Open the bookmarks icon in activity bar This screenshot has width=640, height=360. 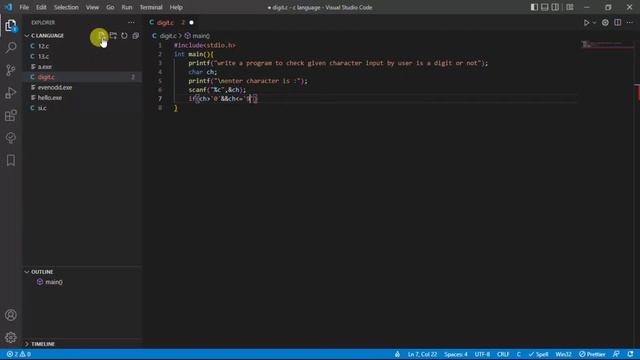pyautogui.click(x=11, y=160)
